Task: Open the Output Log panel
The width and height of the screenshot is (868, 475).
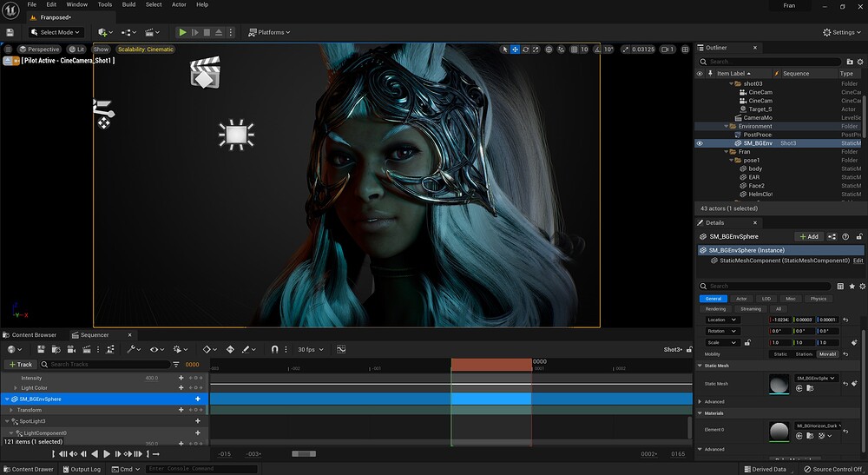Action: tap(82, 469)
